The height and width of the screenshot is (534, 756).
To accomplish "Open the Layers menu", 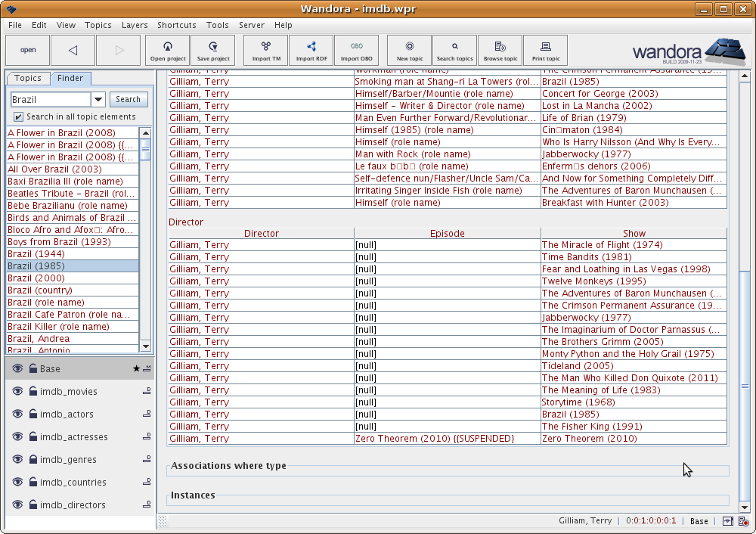I will (135, 25).
